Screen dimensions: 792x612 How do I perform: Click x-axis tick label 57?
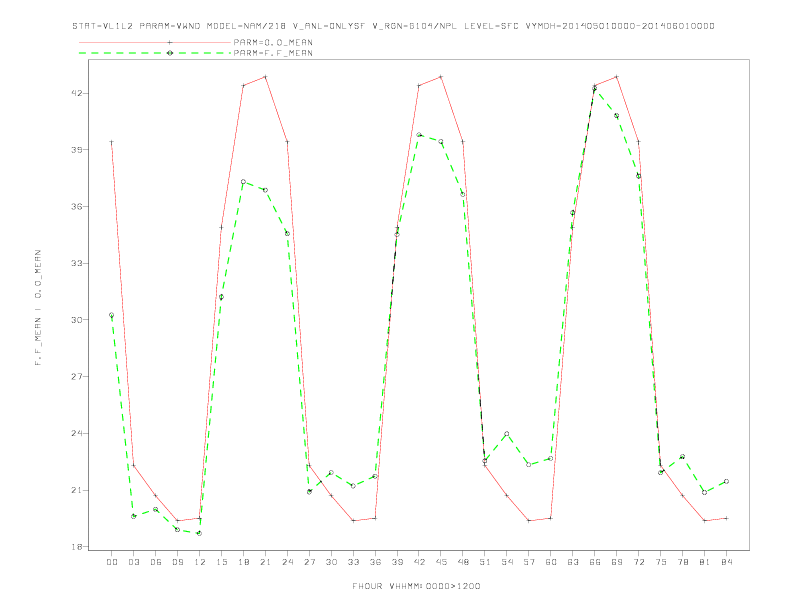529,562
